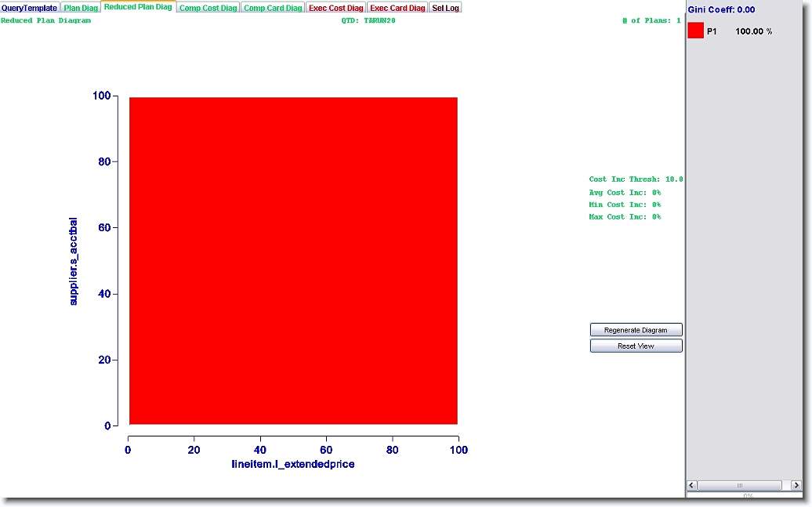This screenshot has width=812, height=507.
Task: Open the QueryTemplate tab
Action: tap(30, 8)
